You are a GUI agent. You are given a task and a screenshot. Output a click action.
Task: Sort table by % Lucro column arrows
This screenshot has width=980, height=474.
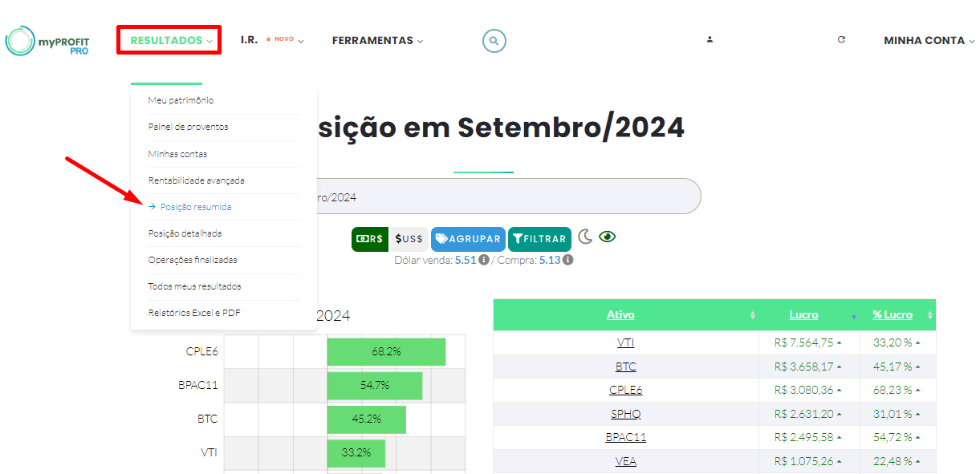pos(930,315)
